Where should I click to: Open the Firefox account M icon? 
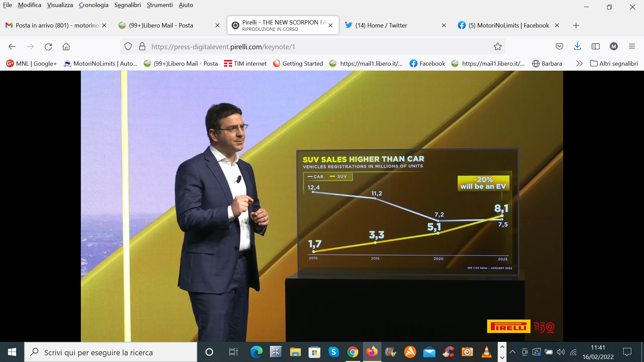(x=614, y=47)
